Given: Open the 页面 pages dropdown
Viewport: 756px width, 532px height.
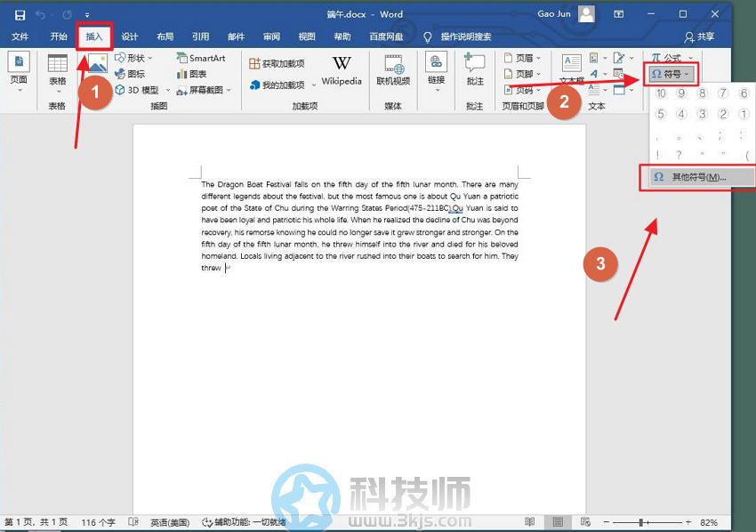Looking at the screenshot, I should [19, 72].
